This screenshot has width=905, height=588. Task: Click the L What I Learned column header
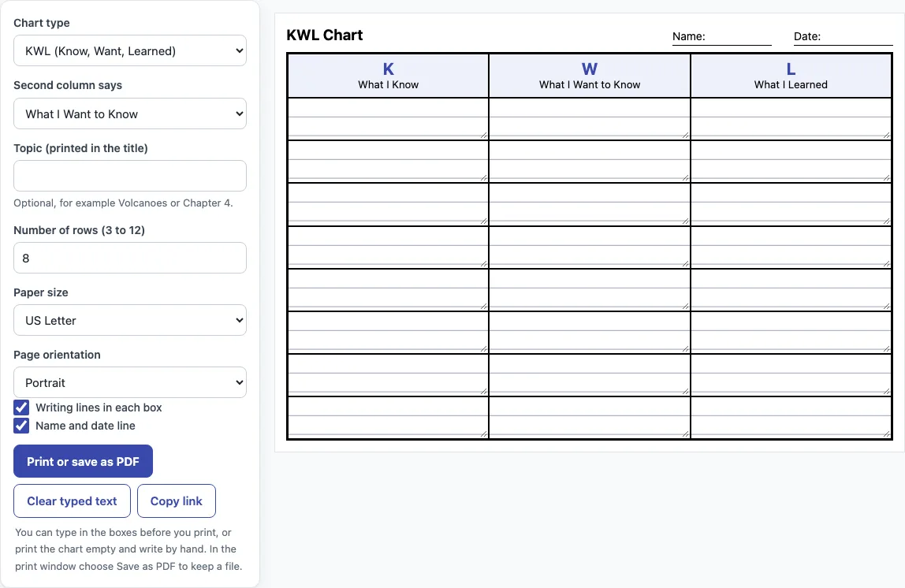click(791, 76)
